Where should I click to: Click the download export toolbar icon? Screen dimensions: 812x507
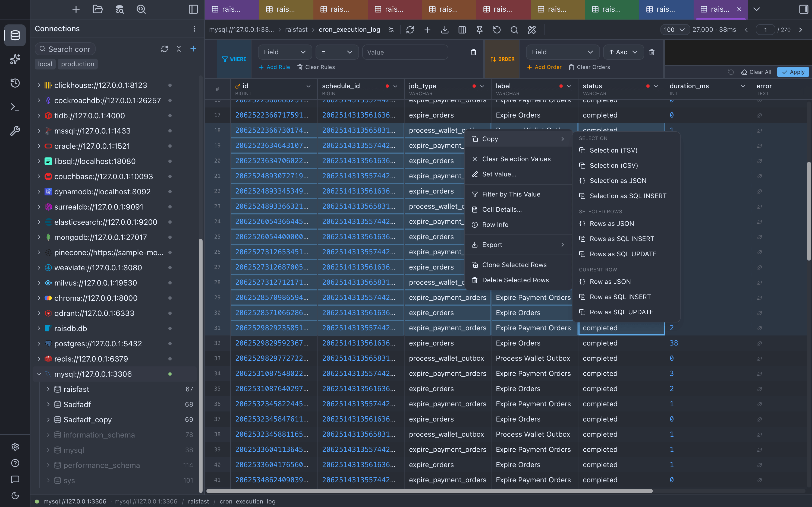click(x=445, y=30)
